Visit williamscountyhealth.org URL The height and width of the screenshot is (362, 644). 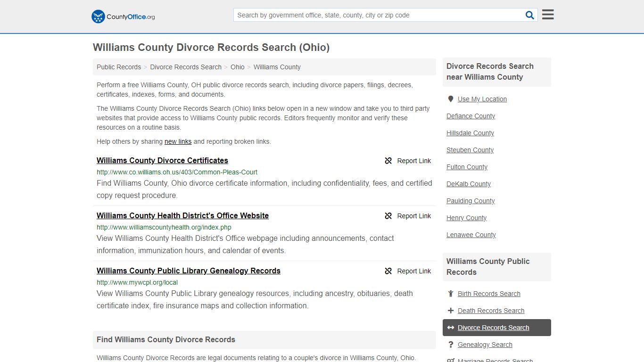[x=164, y=227]
